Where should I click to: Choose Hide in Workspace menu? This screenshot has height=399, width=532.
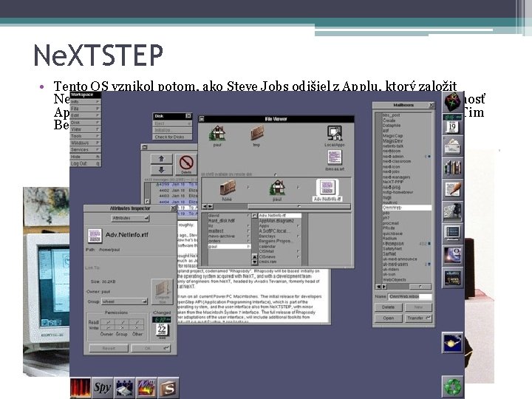[85, 157]
